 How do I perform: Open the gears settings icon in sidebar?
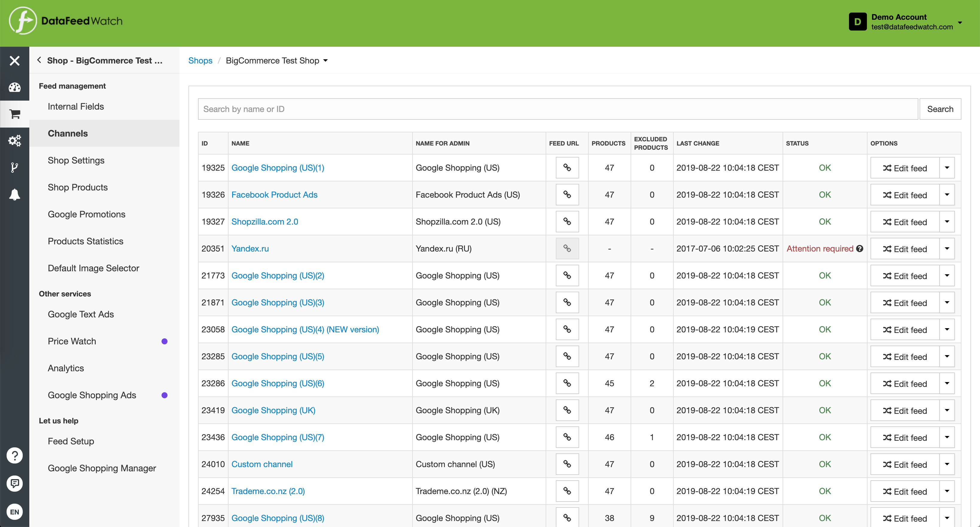(14, 140)
